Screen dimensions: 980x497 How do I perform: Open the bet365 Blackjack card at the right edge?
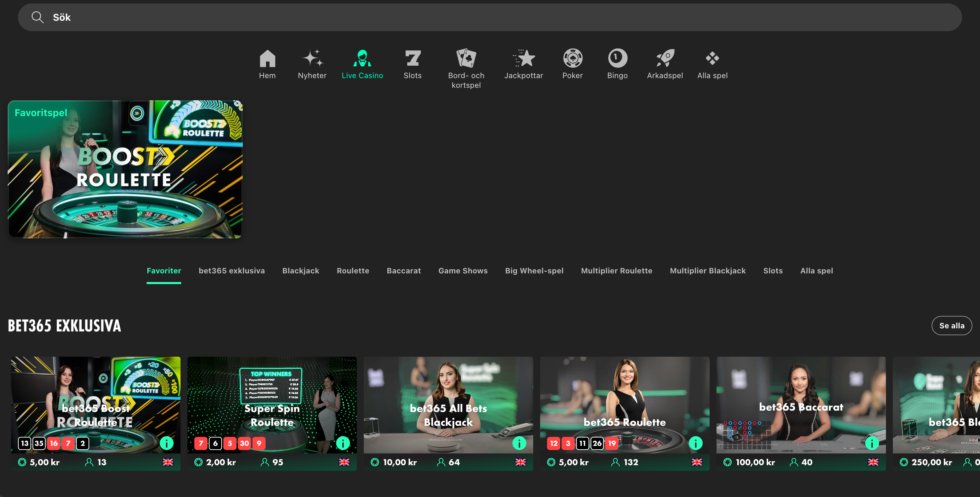pos(936,413)
